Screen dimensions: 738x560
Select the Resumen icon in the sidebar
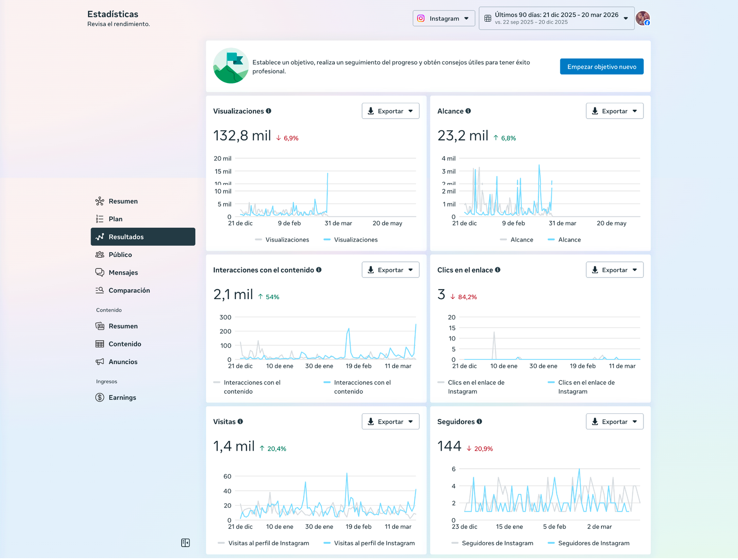tap(100, 201)
